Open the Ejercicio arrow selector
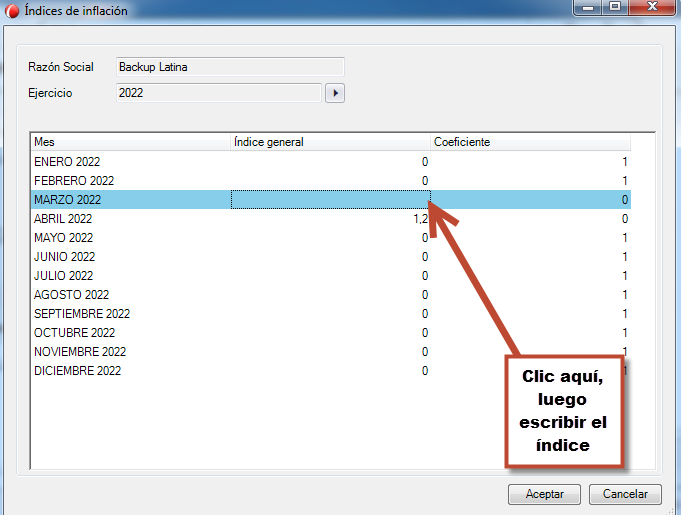681x515 pixels. tap(335, 93)
